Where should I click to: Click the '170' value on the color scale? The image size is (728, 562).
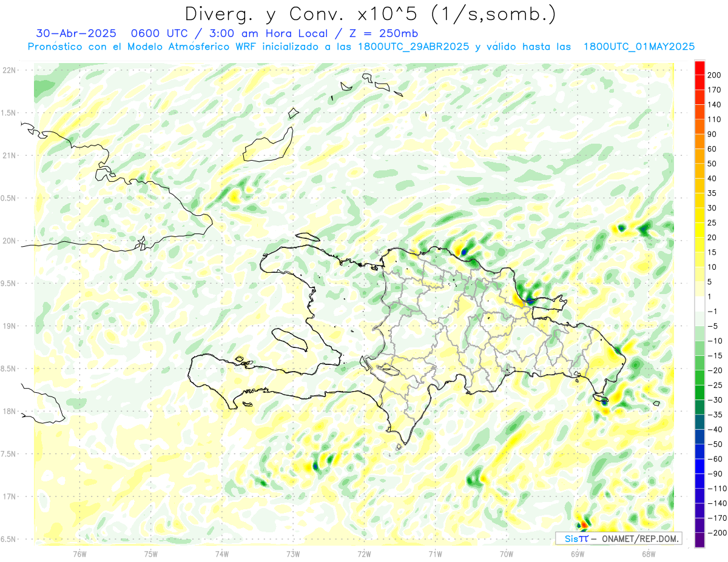714,90
